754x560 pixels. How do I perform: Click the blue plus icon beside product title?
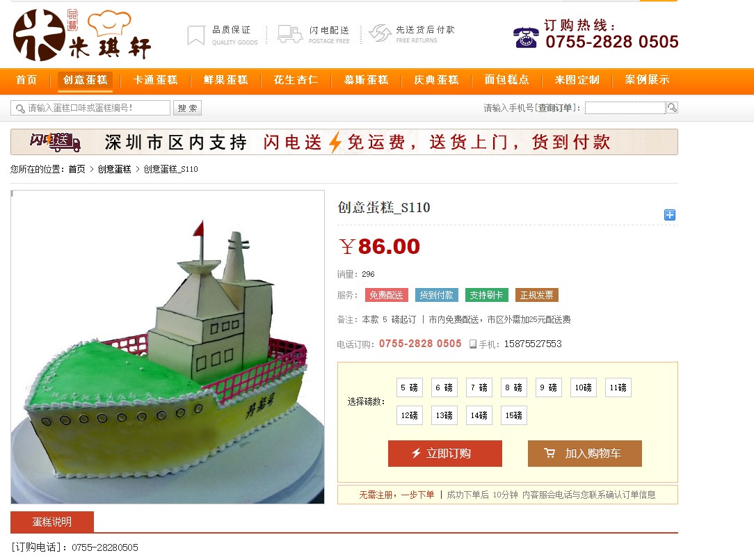669,215
